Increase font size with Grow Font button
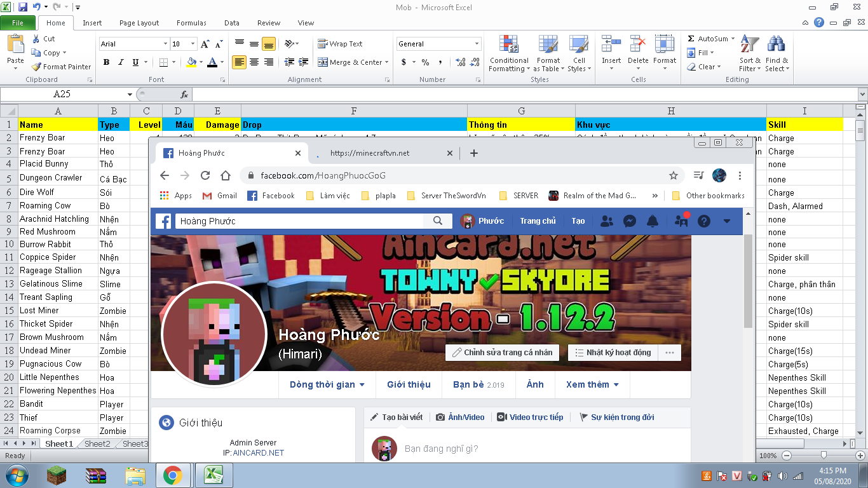Image resolution: width=868 pixels, height=488 pixels. click(x=205, y=44)
